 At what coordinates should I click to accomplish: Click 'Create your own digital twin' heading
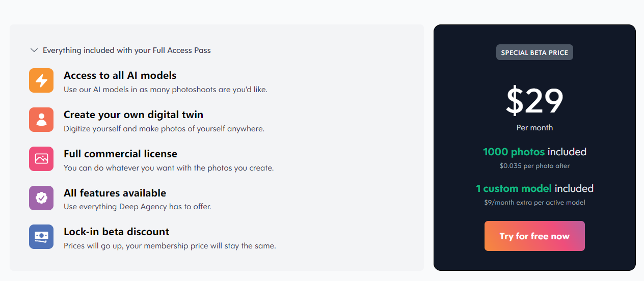(133, 115)
